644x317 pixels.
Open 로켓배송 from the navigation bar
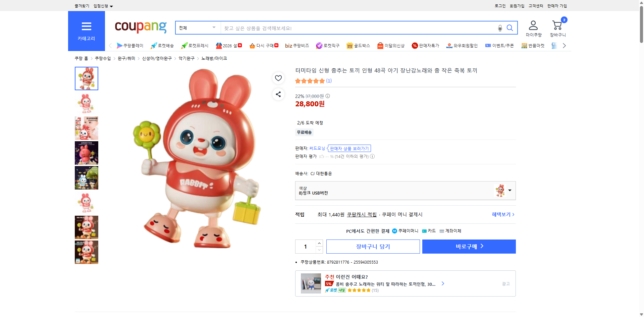(163, 46)
